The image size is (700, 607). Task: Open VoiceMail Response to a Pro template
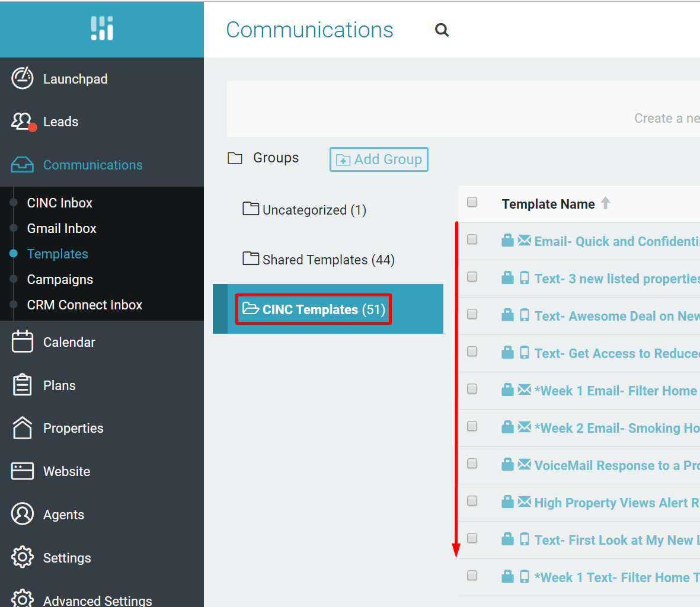[x=617, y=465]
